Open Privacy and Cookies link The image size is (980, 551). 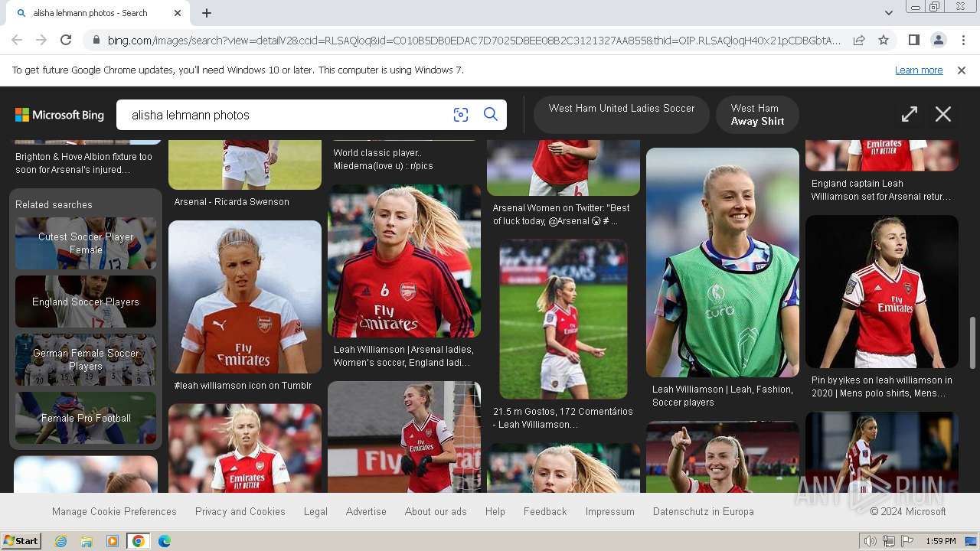240,511
